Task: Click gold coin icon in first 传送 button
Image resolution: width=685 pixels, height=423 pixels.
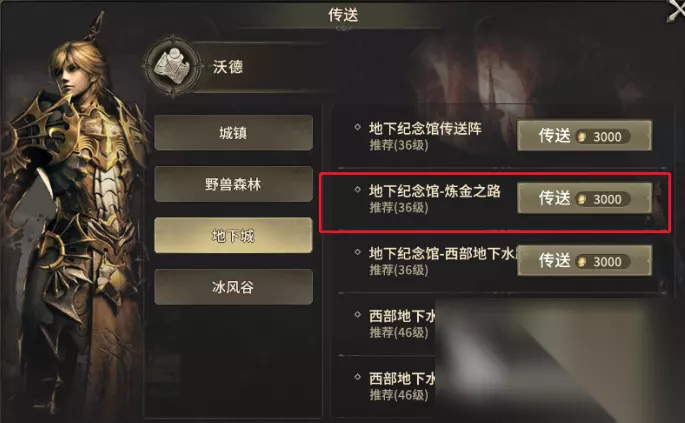Action: point(581,137)
